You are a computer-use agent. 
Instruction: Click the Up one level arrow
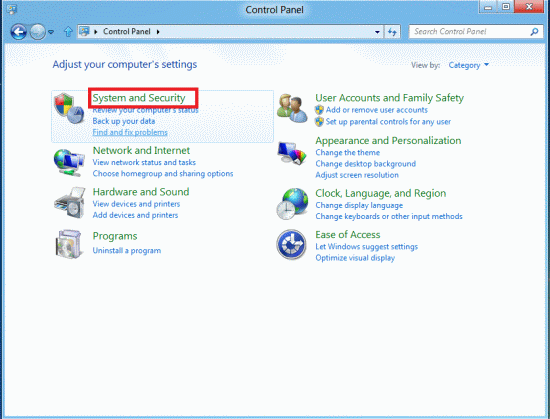click(68, 32)
